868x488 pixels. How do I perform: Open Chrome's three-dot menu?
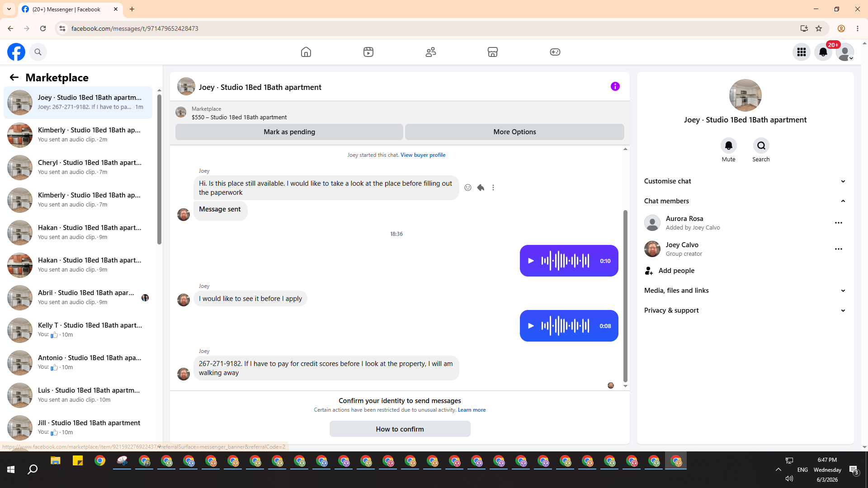(858, 28)
